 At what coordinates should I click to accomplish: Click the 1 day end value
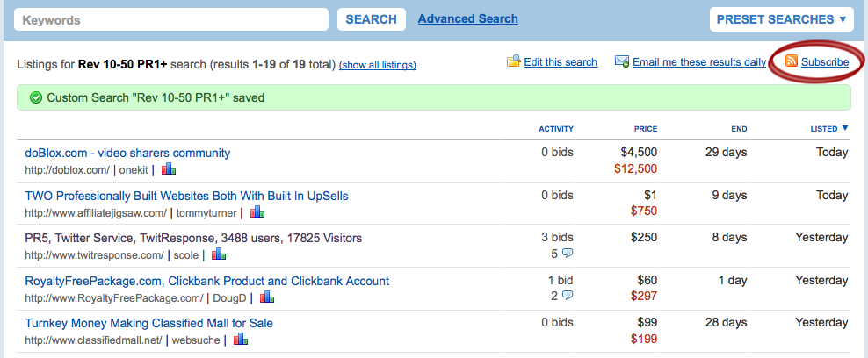pyautogui.click(x=733, y=280)
